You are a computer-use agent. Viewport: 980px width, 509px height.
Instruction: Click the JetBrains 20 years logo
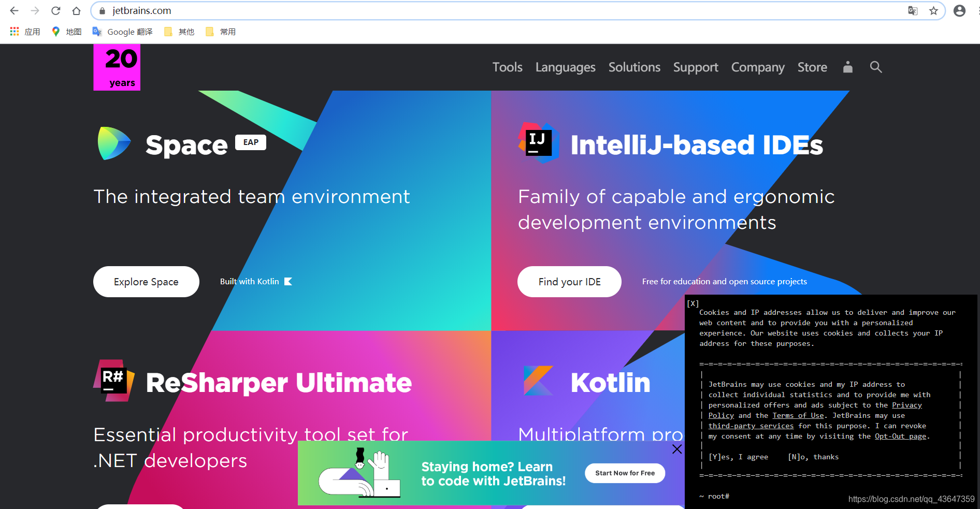pyautogui.click(x=117, y=67)
